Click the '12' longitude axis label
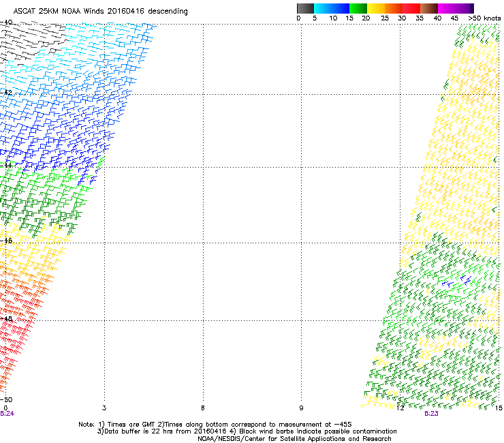The width and height of the screenshot is (504, 443). click(400, 408)
